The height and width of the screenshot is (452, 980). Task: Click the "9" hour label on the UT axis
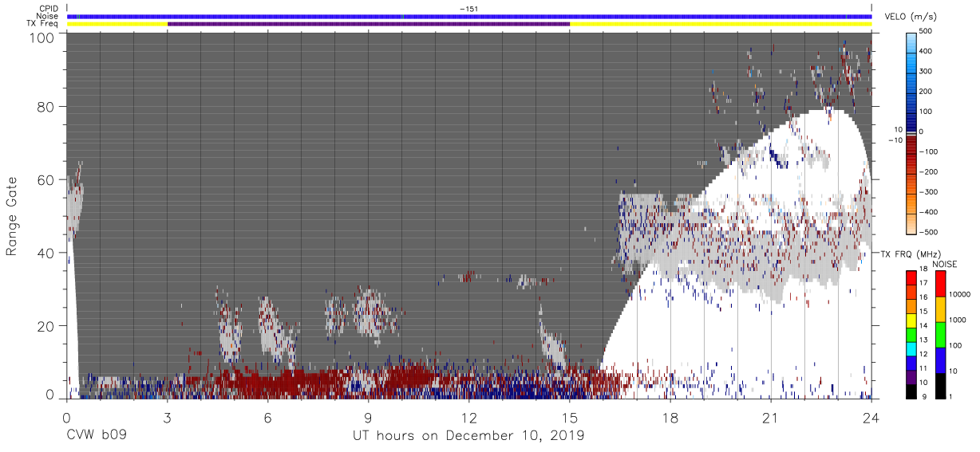coord(368,417)
